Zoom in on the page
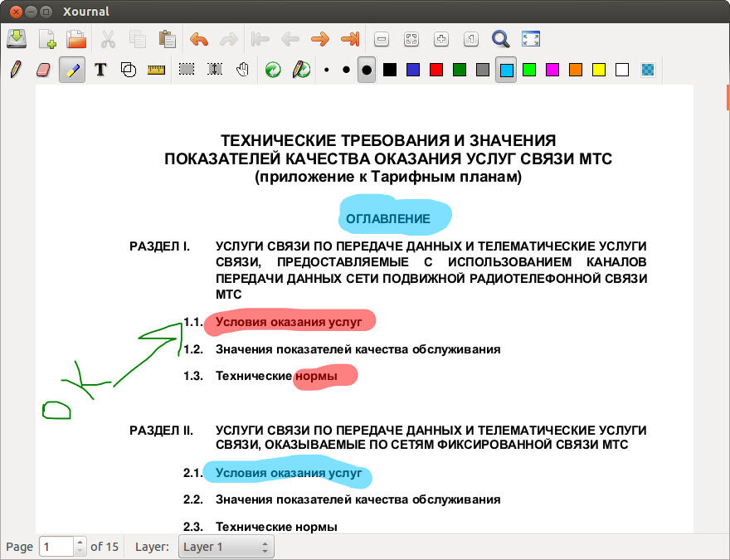This screenshot has height=560, width=730. 440,39
